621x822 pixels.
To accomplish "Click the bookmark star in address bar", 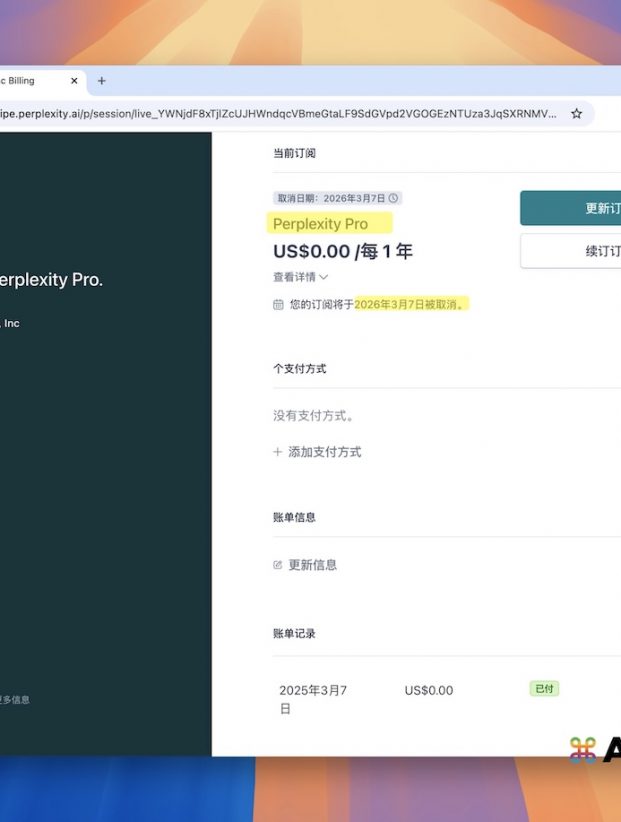I will pos(576,114).
